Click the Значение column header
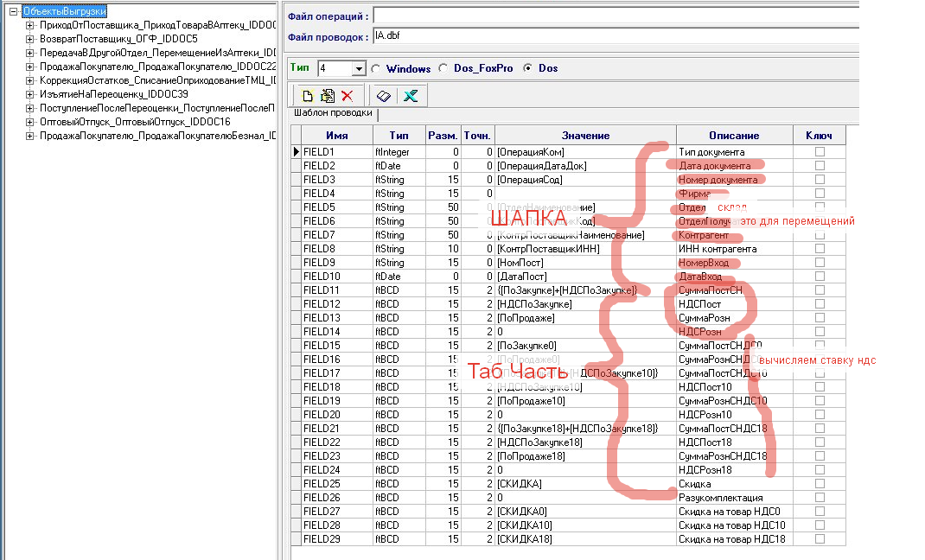The image size is (925, 560). 585,136
